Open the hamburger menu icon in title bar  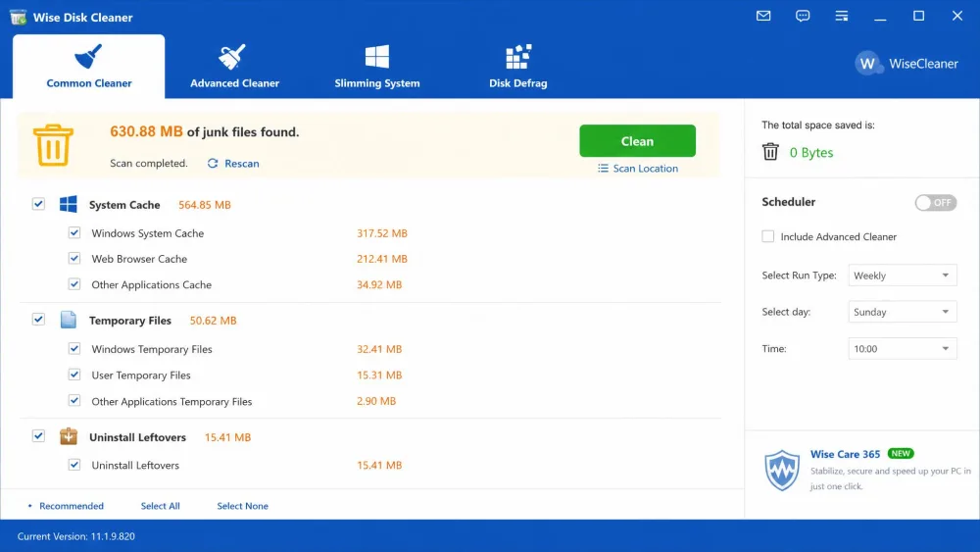pos(842,16)
